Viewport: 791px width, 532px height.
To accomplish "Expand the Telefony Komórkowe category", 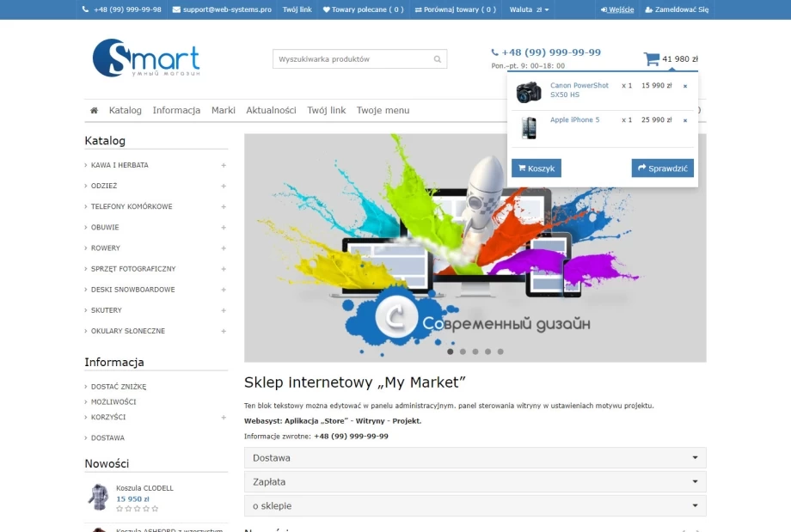I will click(x=224, y=207).
